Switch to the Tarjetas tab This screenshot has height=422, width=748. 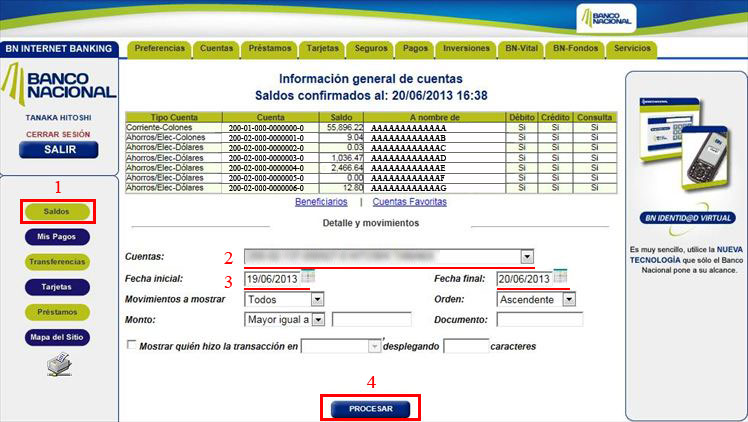point(322,49)
